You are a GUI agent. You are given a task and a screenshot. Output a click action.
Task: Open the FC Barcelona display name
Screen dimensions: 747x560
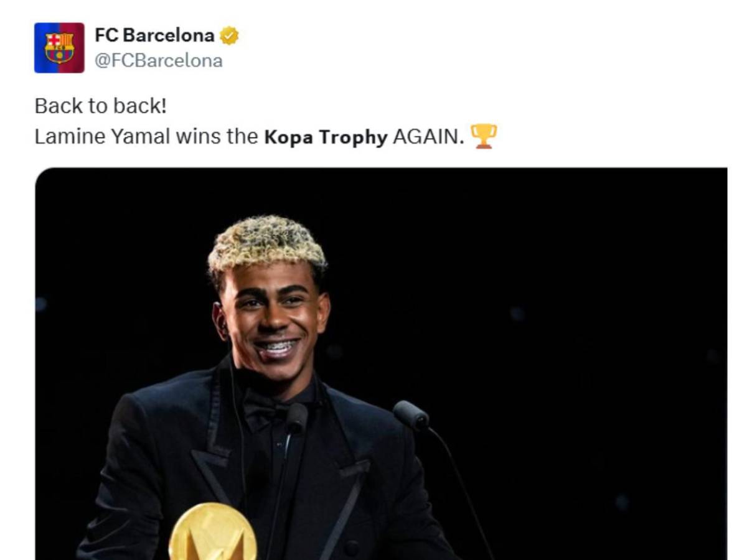click(154, 35)
